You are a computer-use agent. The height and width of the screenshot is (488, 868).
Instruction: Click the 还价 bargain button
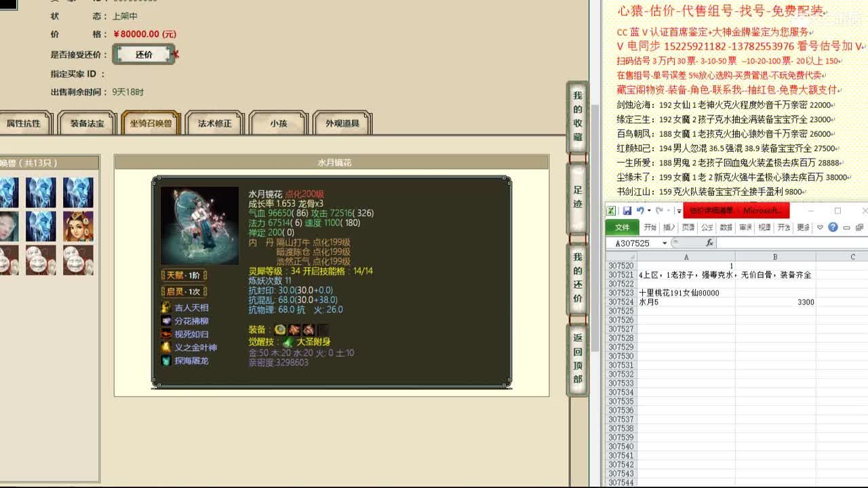pyautogui.click(x=143, y=54)
